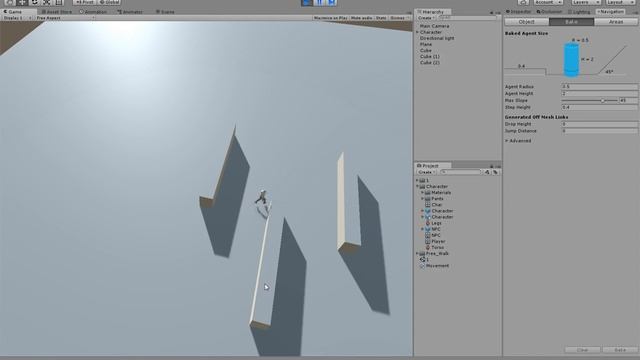Open the Areas section of Navigation
Screen dimensions: 640x360
click(x=616, y=22)
